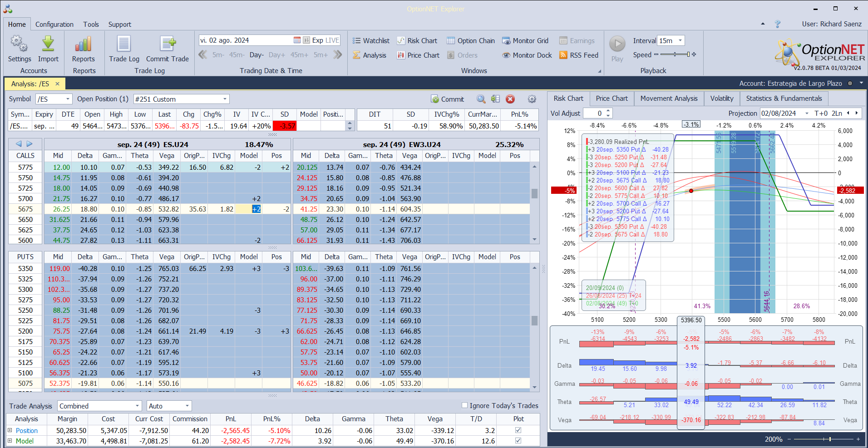The width and height of the screenshot is (868, 448).
Task: Open the Auto dropdown
Action: (x=187, y=406)
